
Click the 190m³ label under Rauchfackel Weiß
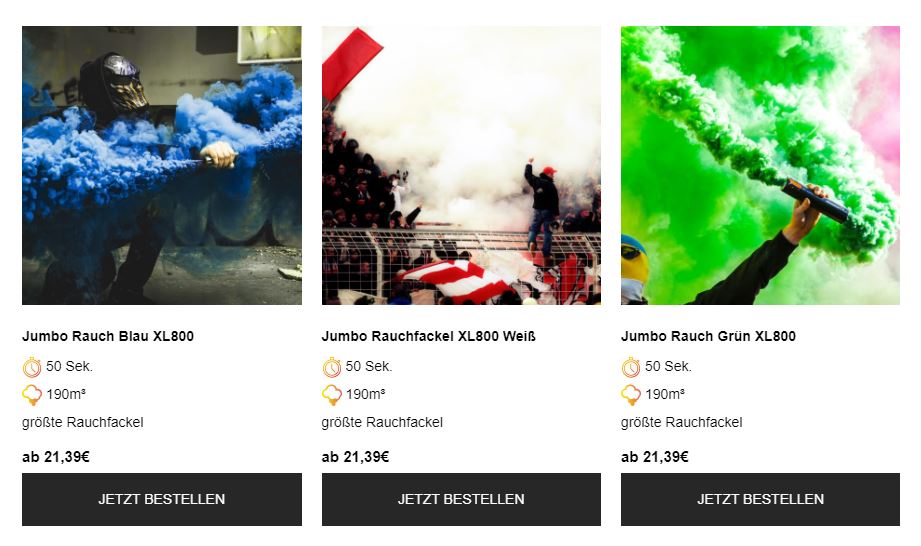pyautogui.click(x=365, y=395)
